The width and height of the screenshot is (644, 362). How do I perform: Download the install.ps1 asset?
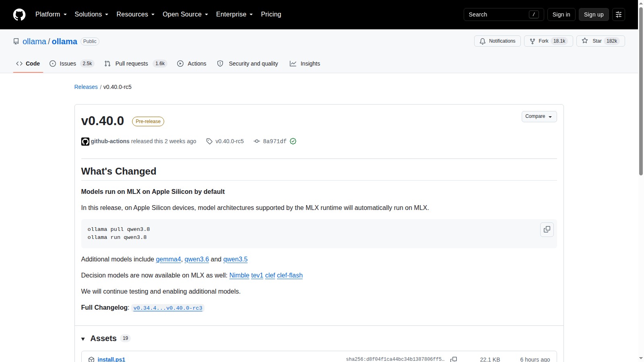point(111,360)
